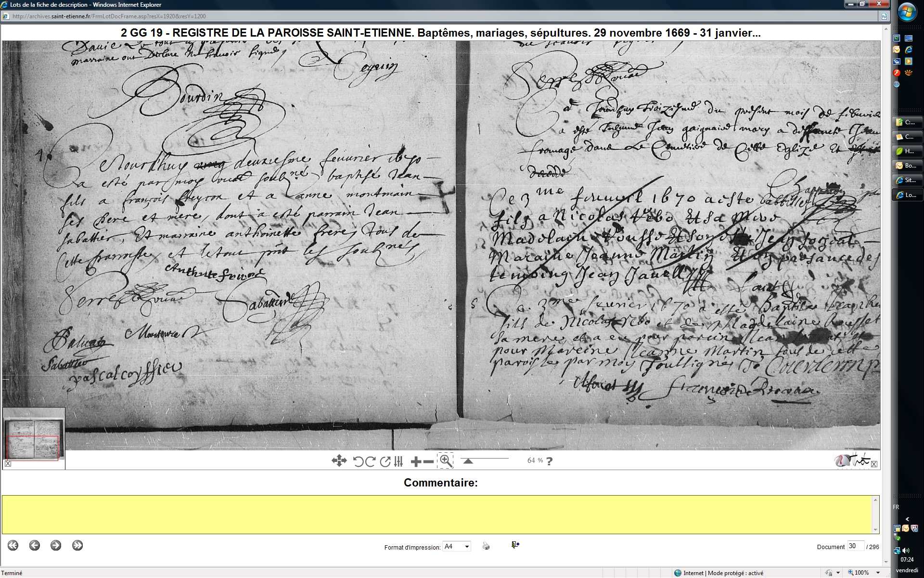Print the document with printer icon
The image size is (924, 578).
coord(486,546)
